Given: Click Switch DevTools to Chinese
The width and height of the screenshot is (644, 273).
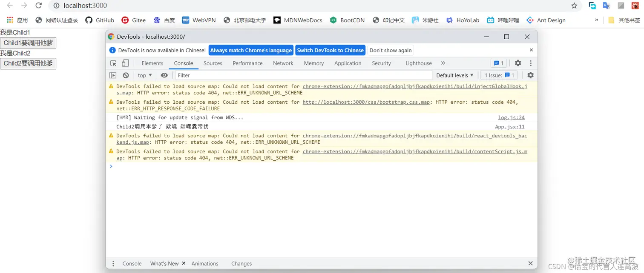Looking at the screenshot, I should pos(331,50).
